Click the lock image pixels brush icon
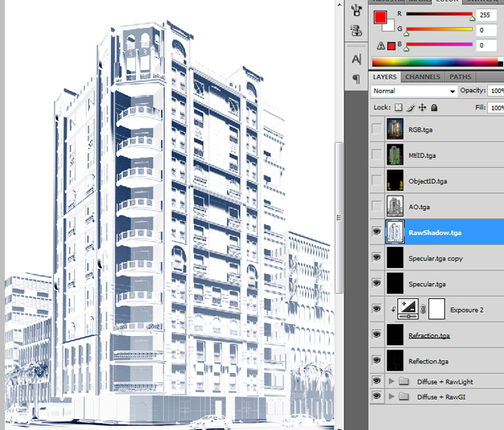 tap(411, 108)
